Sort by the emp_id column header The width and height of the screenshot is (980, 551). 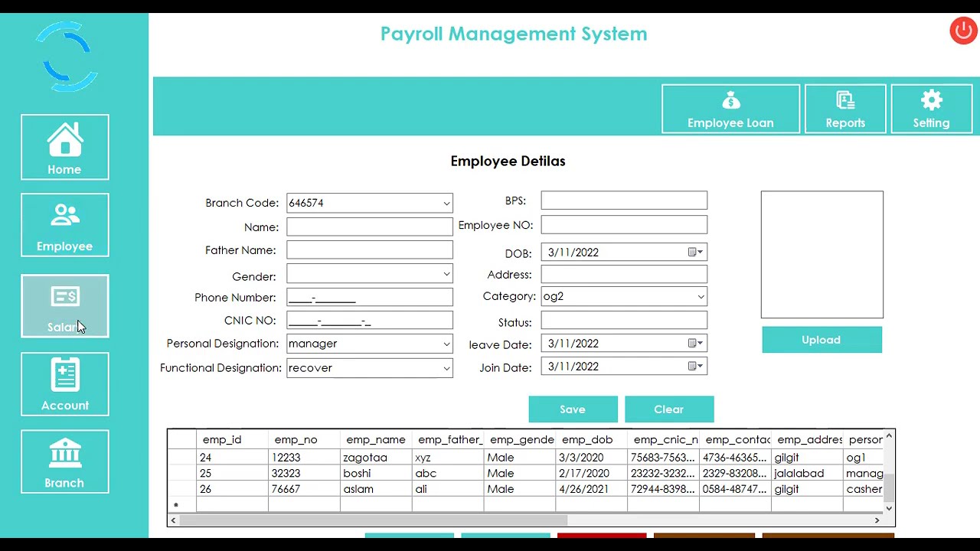pyautogui.click(x=232, y=439)
